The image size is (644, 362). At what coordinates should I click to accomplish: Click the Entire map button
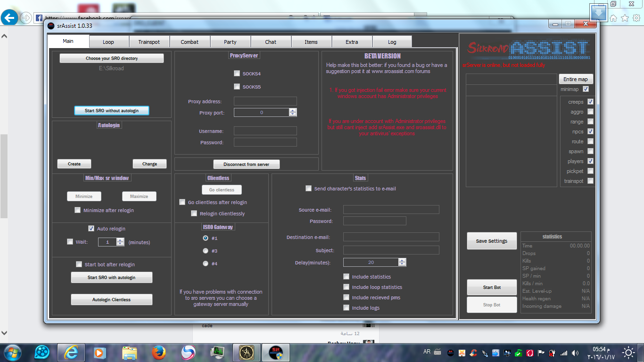click(576, 79)
